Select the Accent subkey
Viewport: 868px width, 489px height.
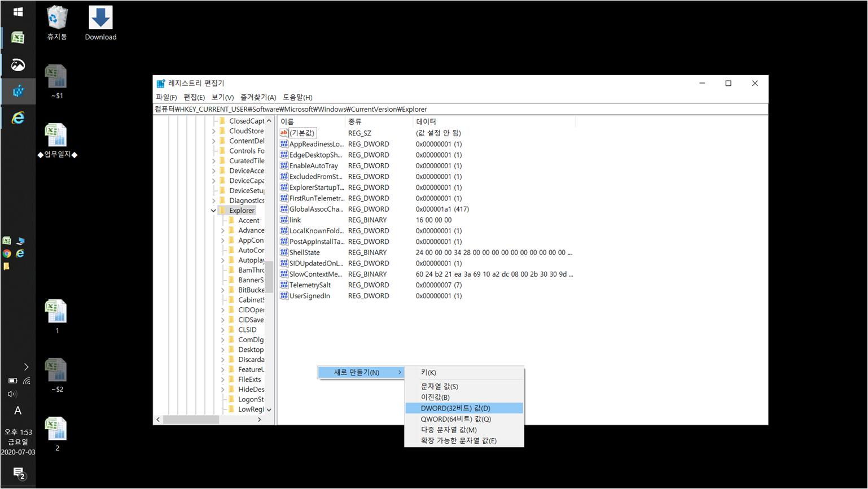pos(248,220)
